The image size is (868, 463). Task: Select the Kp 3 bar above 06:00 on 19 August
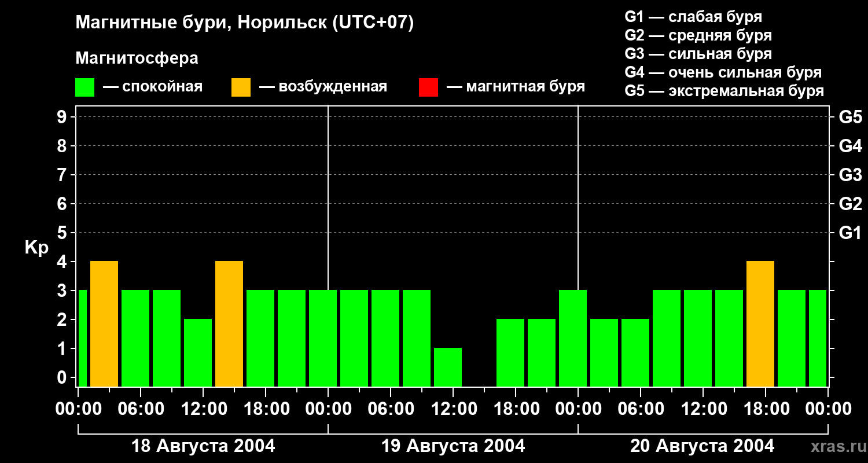coord(385,338)
